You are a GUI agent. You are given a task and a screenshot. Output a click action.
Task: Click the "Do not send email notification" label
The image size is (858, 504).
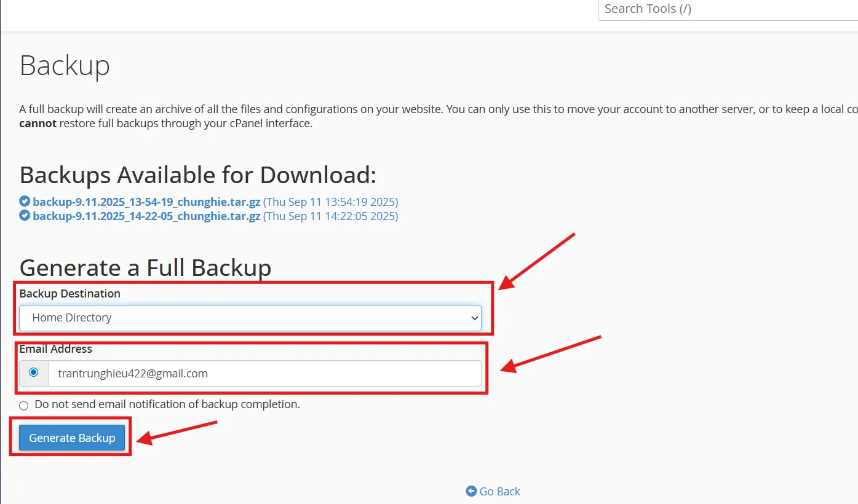(x=167, y=404)
